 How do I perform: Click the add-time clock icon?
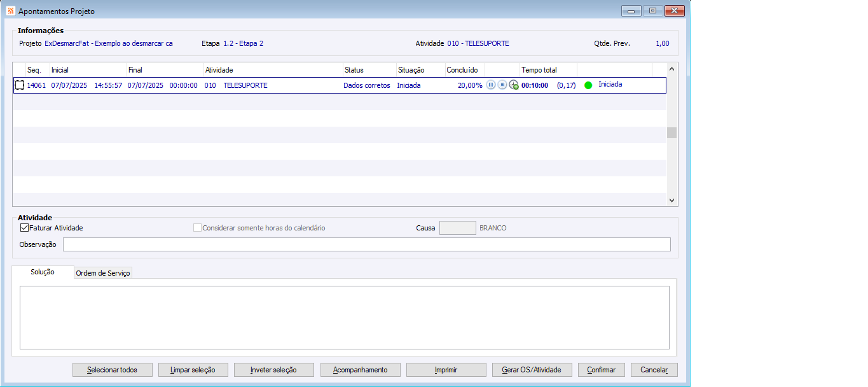514,85
